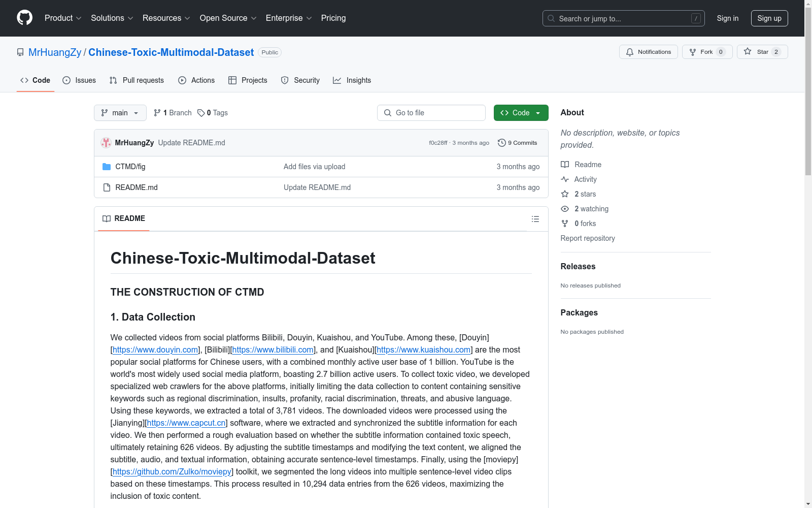Screen dimensions: 812x508
Task: Star the Chinese-Toxic-Multimodal-Dataset repository
Action: coord(762,52)
